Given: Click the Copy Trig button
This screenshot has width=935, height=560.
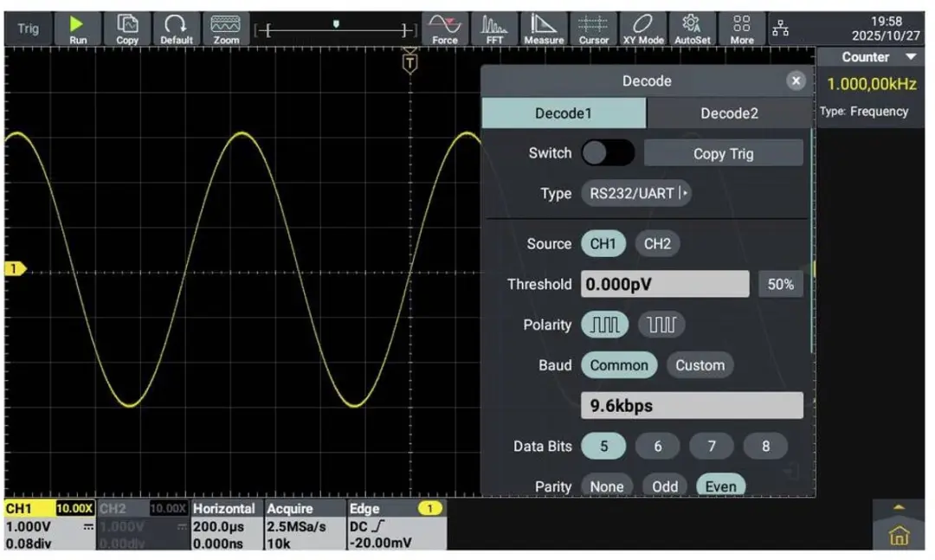Looking at the screenshot, I should pos(723,153).
